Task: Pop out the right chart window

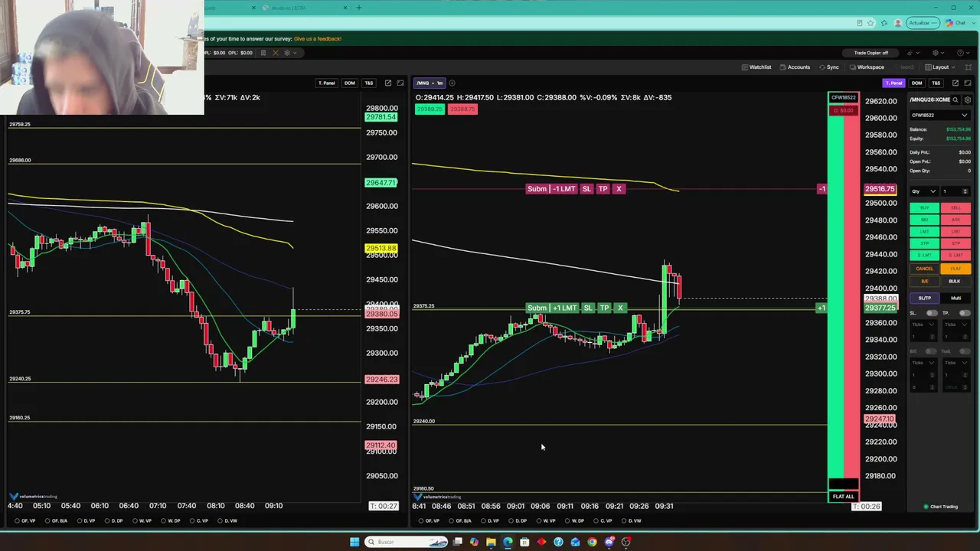Action: click(955, 83)
